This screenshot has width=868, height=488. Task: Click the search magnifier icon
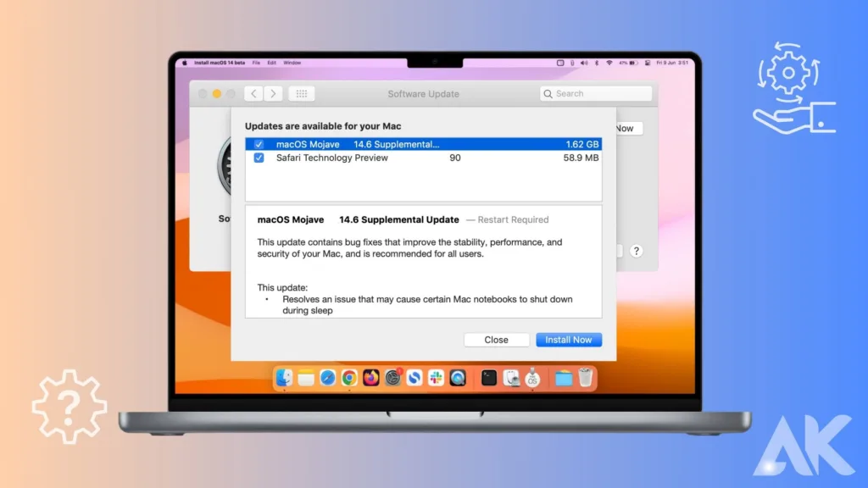(548, 94)
